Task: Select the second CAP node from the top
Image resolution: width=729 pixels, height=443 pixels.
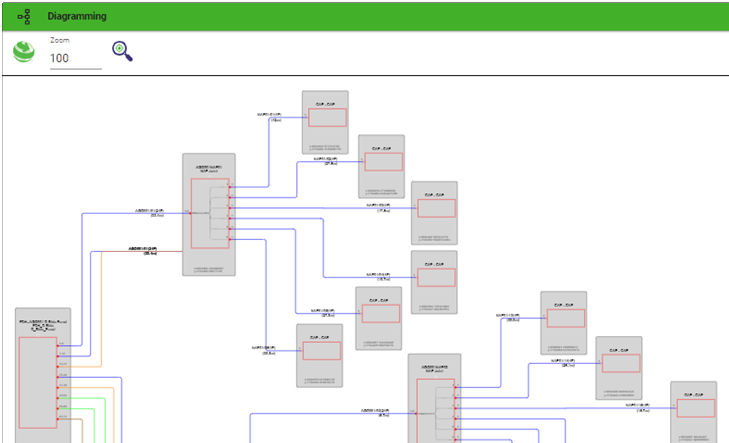Action: coord(381,166)
